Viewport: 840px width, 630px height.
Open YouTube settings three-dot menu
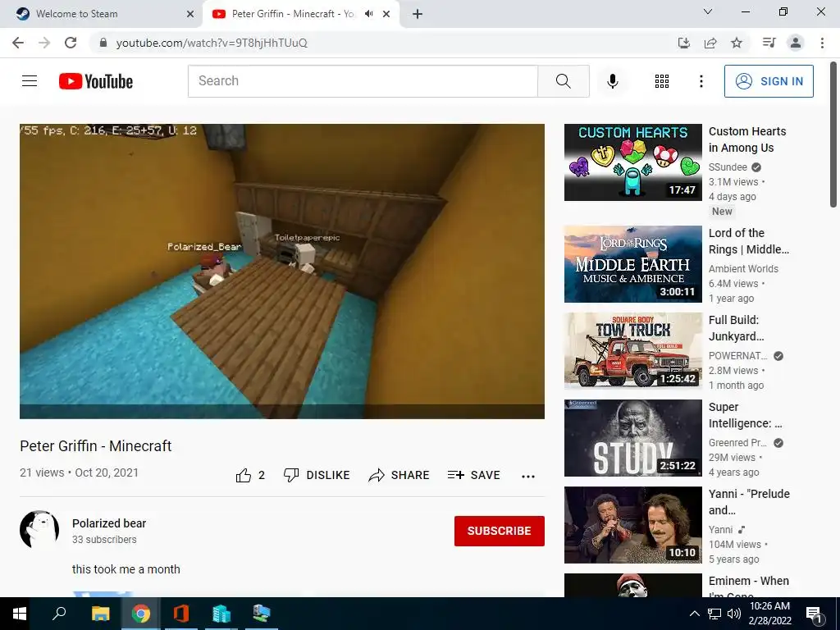pos(701,81)
